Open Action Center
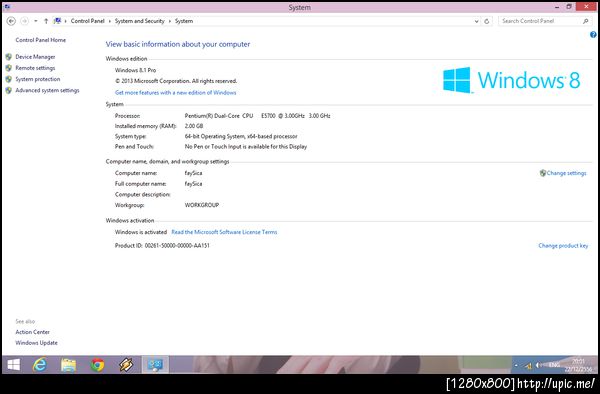600x394 pixels. pyautogui.click(x=33, y=332)
